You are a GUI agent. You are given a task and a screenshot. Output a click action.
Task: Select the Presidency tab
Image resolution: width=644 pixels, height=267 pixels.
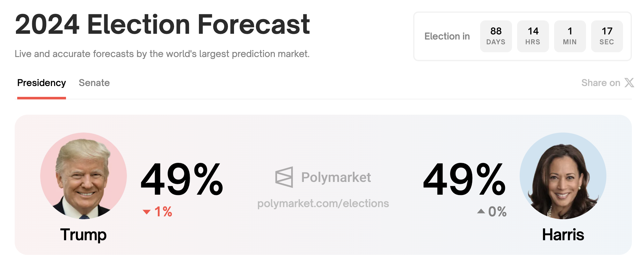(x=41, y=83)
